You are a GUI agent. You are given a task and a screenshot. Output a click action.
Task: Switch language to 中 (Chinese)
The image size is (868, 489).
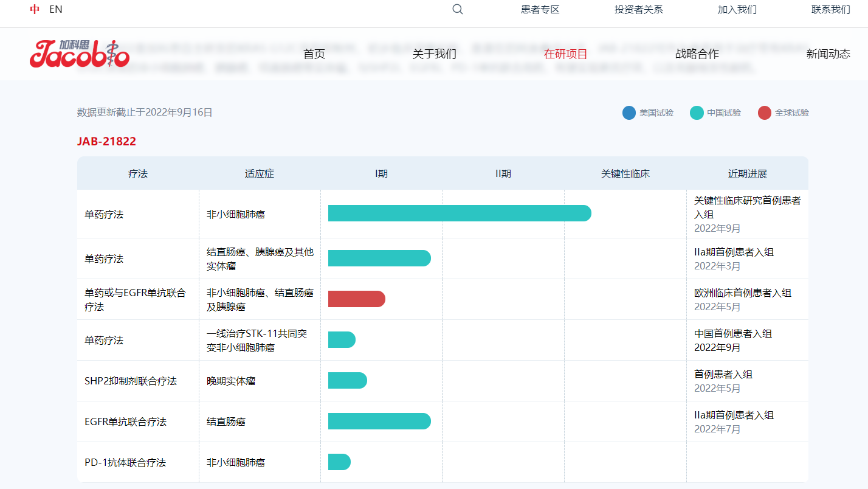(x=35, y=9)
